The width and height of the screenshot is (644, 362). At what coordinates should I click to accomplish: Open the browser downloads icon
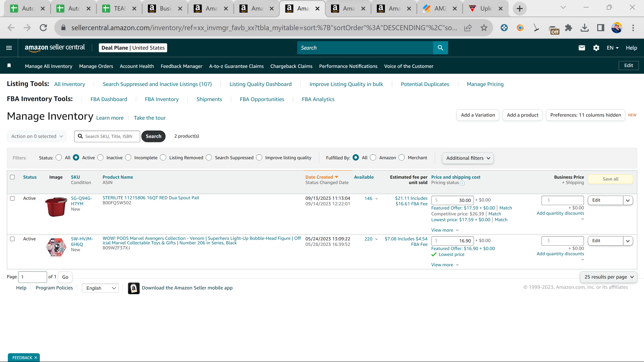click(584, 27)
